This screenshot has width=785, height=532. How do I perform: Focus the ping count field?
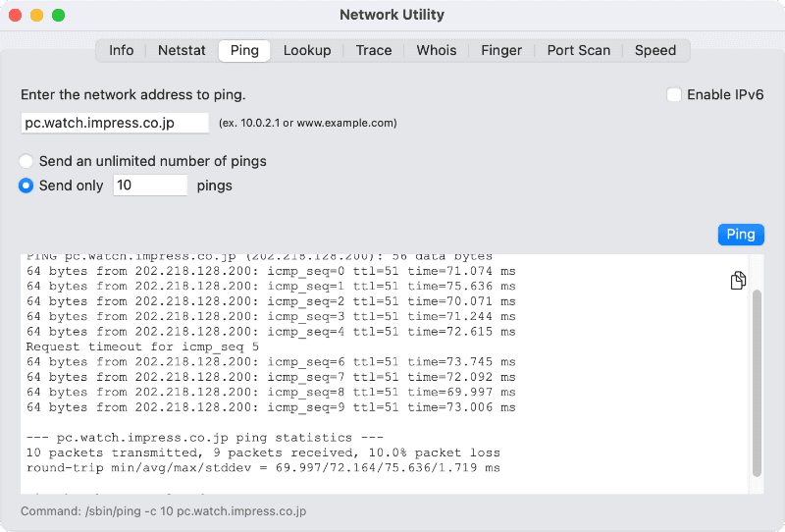tap(150, 186)
